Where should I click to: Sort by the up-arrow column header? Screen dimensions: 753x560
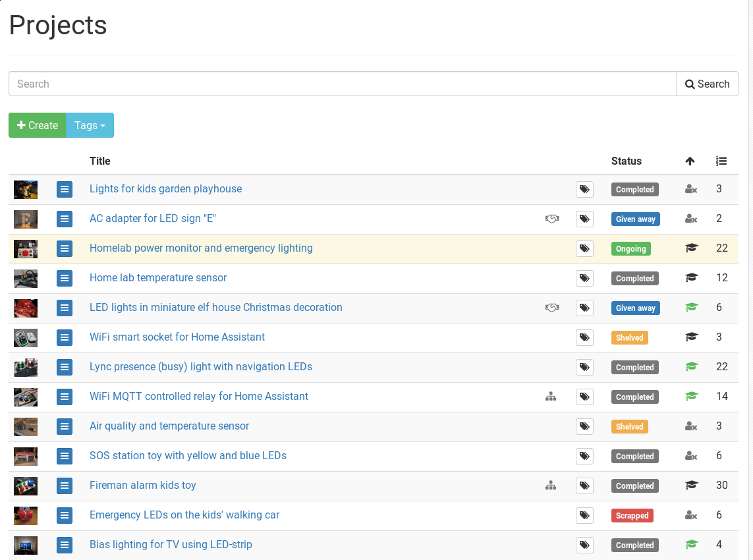(690, 161)
